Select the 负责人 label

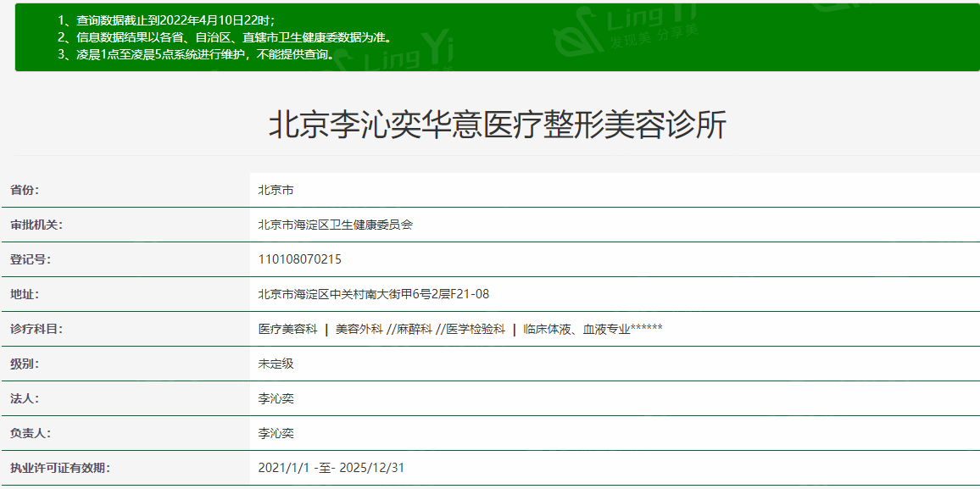pos(30,433)
